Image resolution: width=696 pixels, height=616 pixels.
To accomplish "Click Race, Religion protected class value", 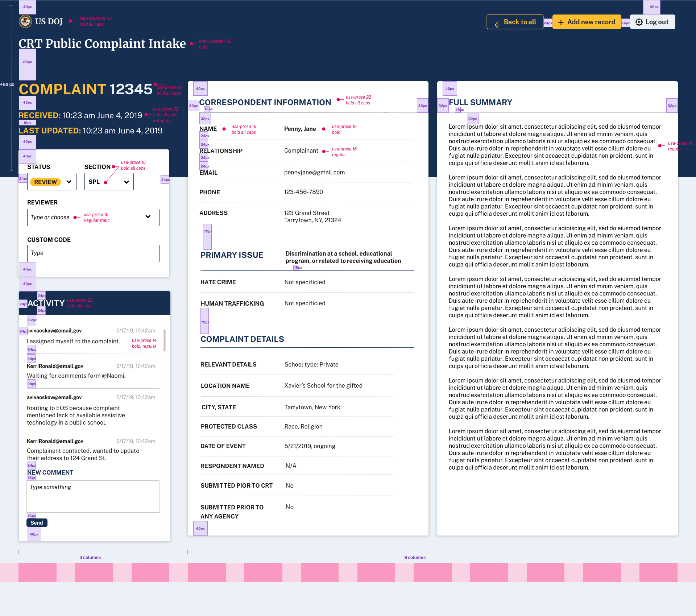I will pyautogui.click(x=303, y=426).
